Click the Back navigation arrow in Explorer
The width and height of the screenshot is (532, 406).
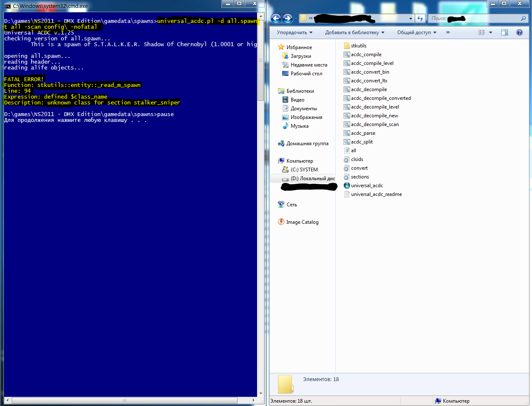(276, 19)
